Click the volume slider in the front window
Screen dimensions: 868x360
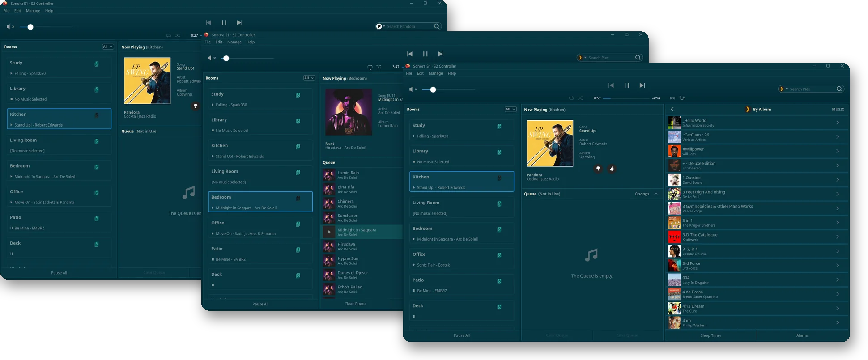[x=449, y=89]
